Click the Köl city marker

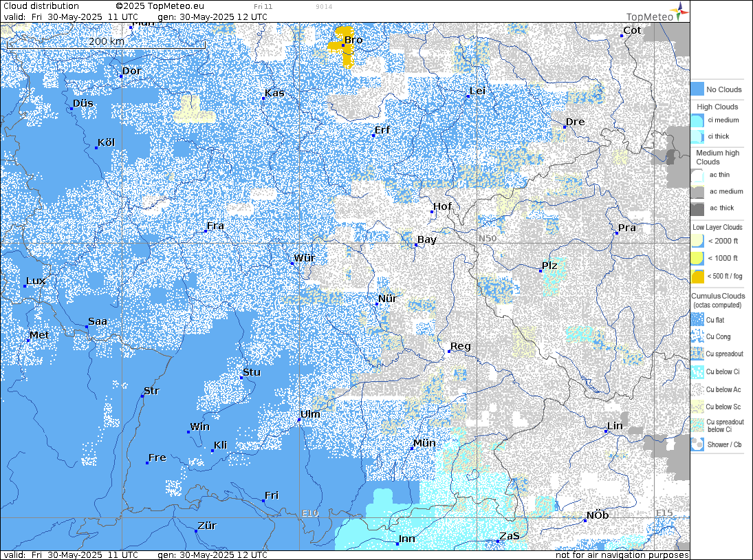click(96, 148)
